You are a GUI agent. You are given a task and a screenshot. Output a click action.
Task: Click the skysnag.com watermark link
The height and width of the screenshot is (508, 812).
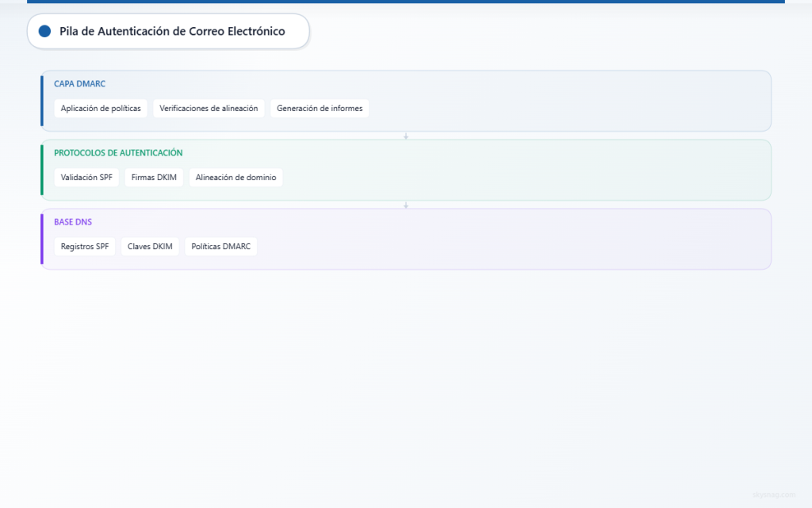tap(774, 495)
